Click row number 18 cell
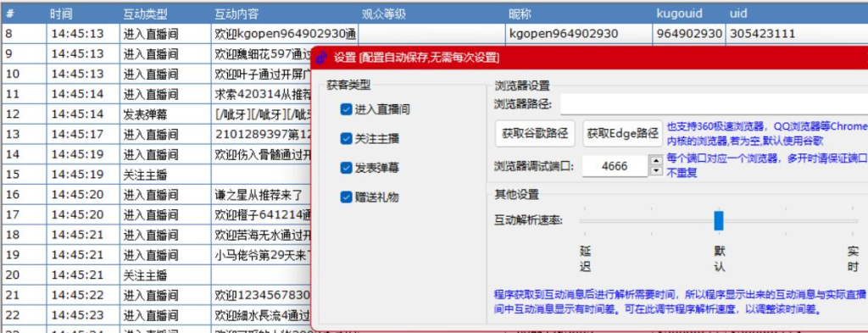 [x=24, y=235]
